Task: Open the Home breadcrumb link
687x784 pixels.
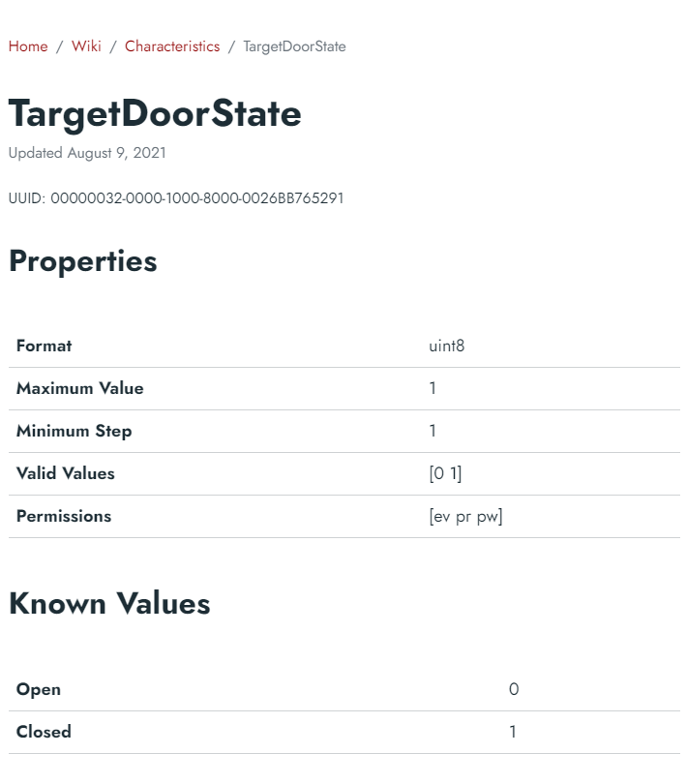Action: click(x=28, y=46)
